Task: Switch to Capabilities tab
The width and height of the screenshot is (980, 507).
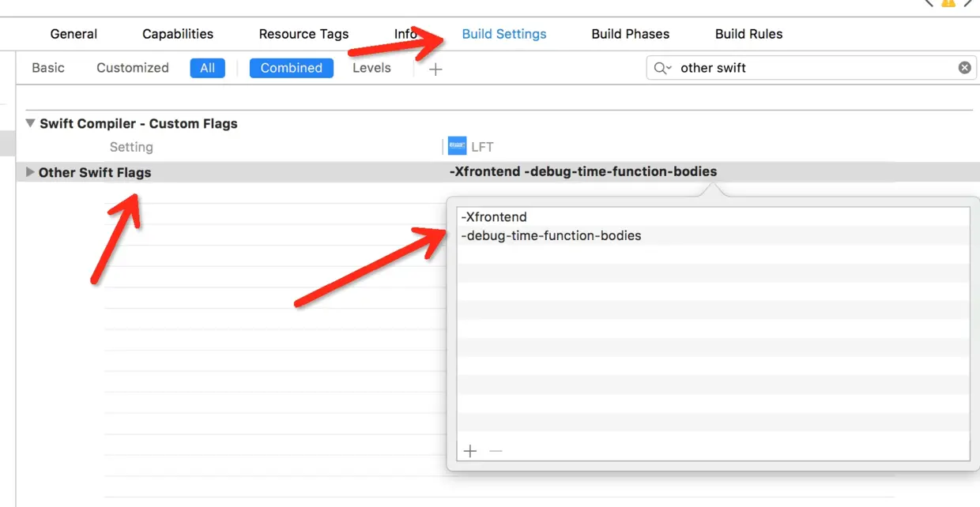Action: pos(178,34)
